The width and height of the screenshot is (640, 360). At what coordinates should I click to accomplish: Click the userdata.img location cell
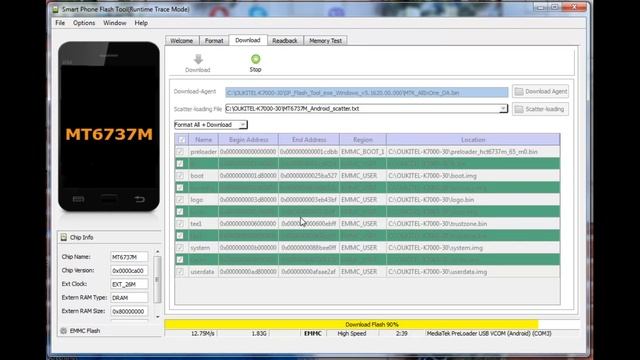coord(473,272)
